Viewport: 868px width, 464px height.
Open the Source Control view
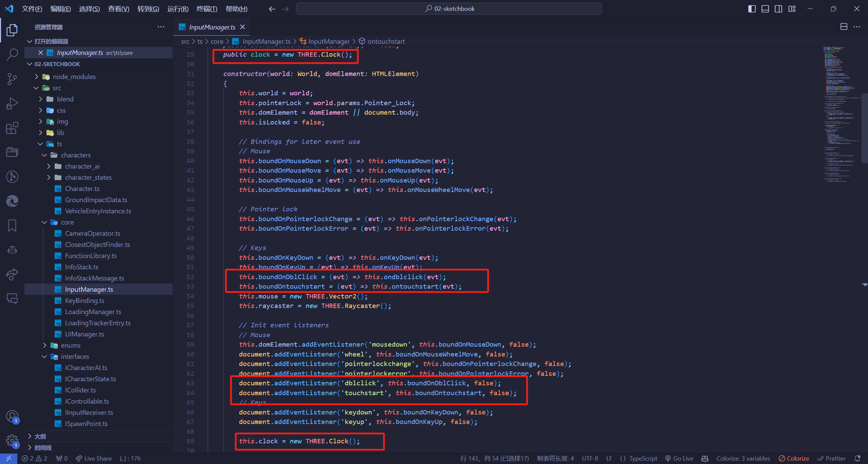pos(12,79)
